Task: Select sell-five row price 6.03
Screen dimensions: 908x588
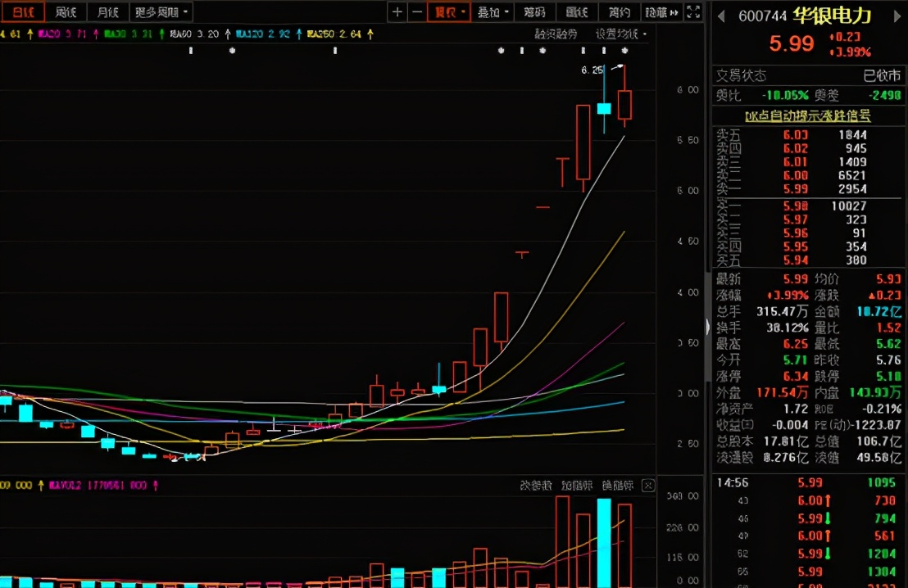Action: (x=795, y=135)
